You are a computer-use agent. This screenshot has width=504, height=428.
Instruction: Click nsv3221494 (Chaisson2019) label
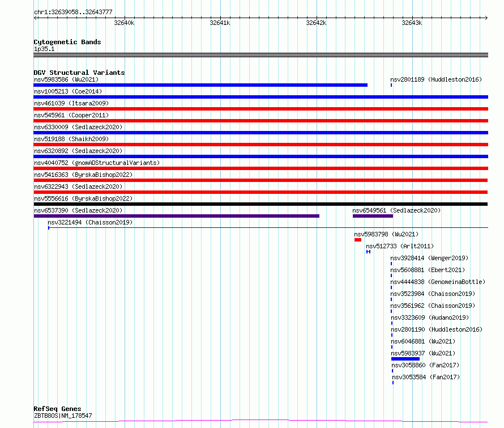tap(90, 222)
